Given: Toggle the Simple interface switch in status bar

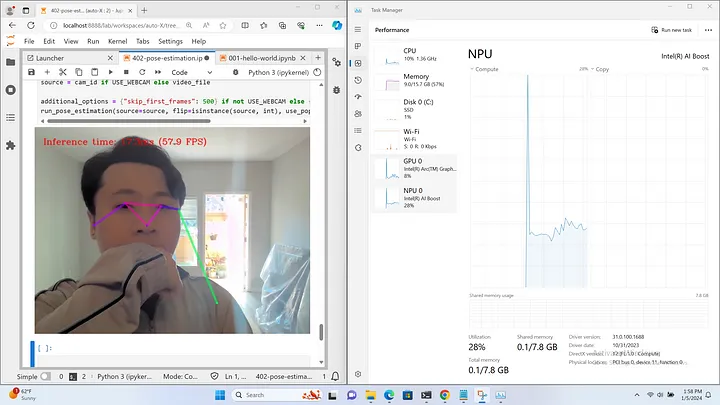Looking at the screenshot, I should pos(46,376).
